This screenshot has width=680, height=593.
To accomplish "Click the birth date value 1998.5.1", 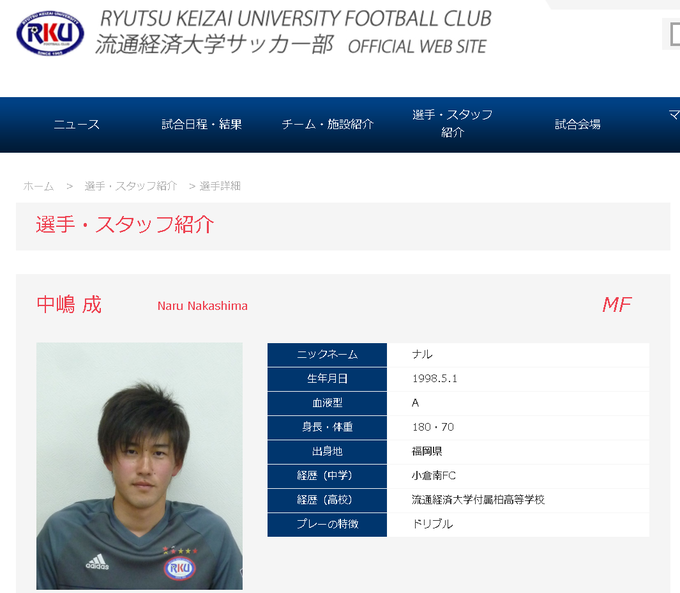I will tap(435, 379).
